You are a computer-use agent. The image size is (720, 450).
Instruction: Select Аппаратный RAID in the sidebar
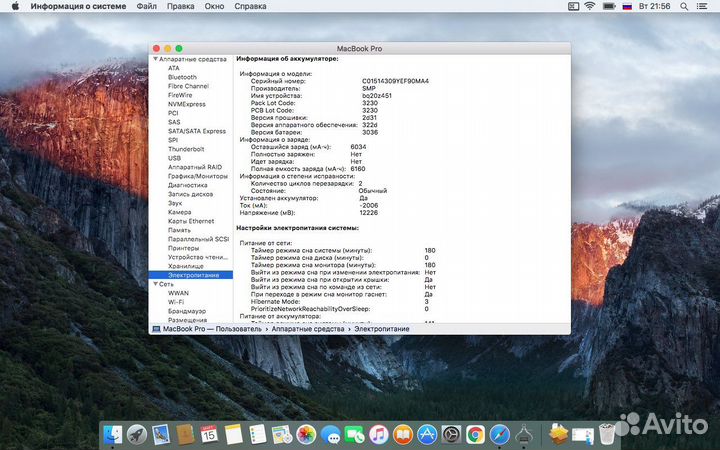pyautogui.click(x=195, y=167)
